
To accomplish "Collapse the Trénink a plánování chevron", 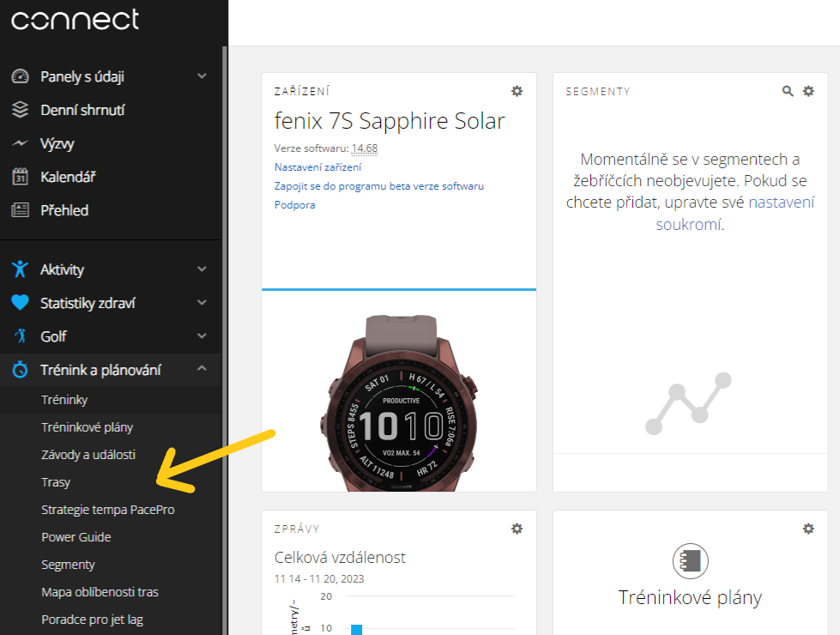I will pyautogui.click(x=202, y=369).
